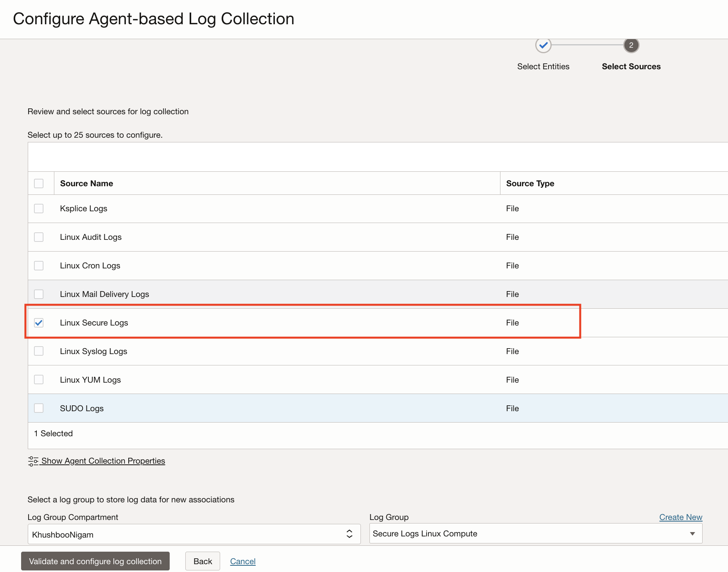
Task: Click the Source Type column header
Action: pos(530,183)
